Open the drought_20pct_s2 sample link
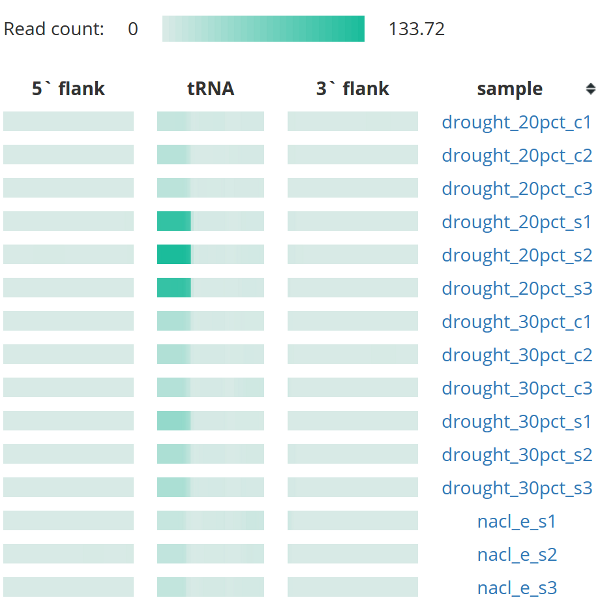This screenshot has width=600, height=600. [517, 256]
